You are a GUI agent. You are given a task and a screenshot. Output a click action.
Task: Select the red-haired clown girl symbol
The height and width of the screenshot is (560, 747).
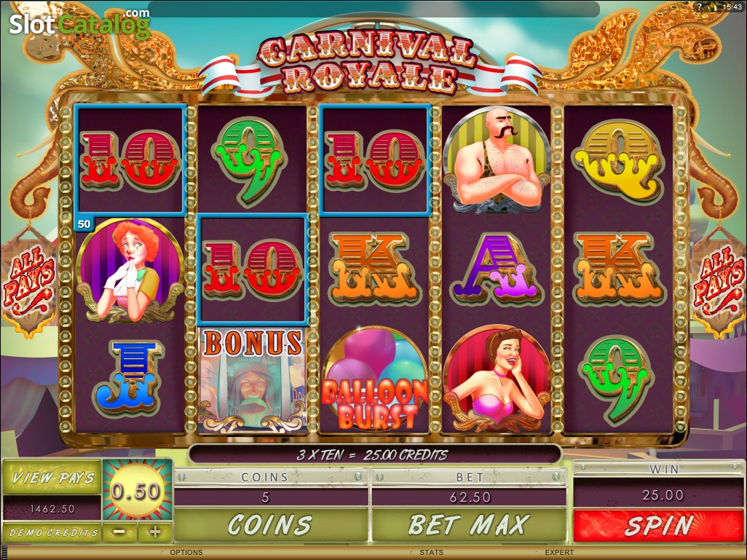coord(130,269)
